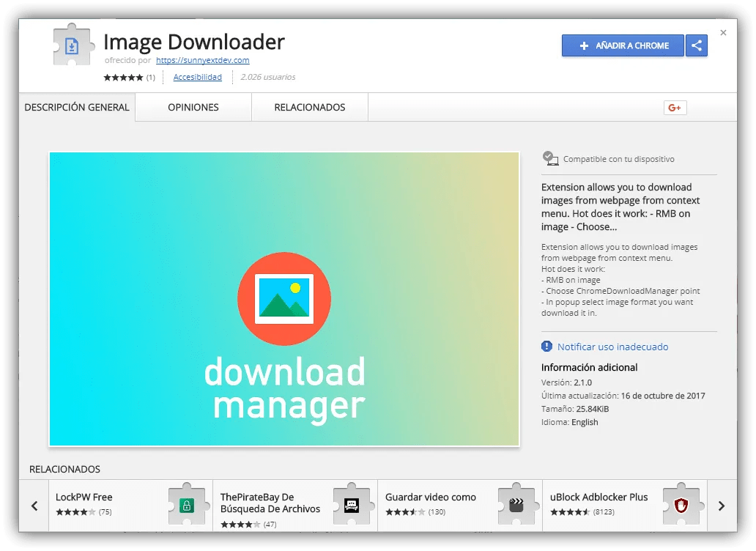Screen dimensions: 756x551
Task: Click Notificar uso inadecuado
Action: pyautogui.click(x=615, y=347)
